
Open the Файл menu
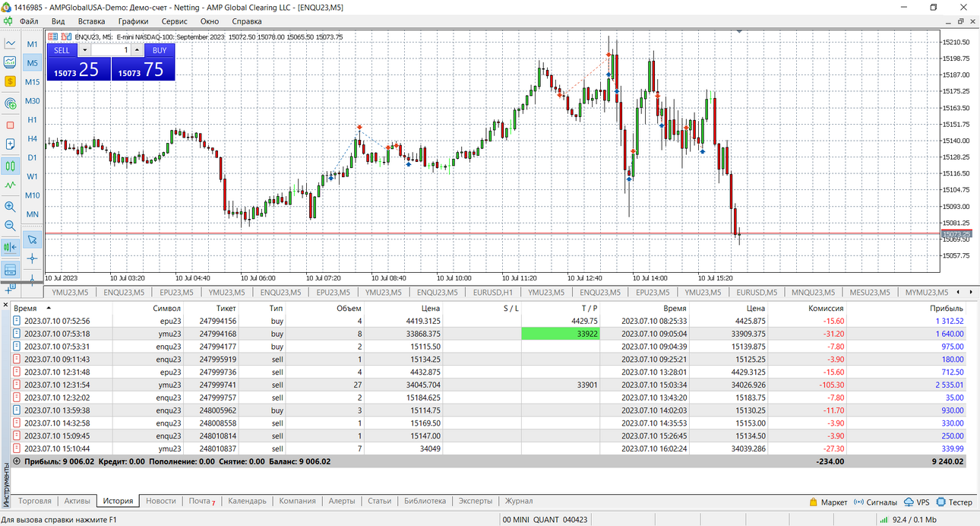pyautogui.click(x=30, y=21)
